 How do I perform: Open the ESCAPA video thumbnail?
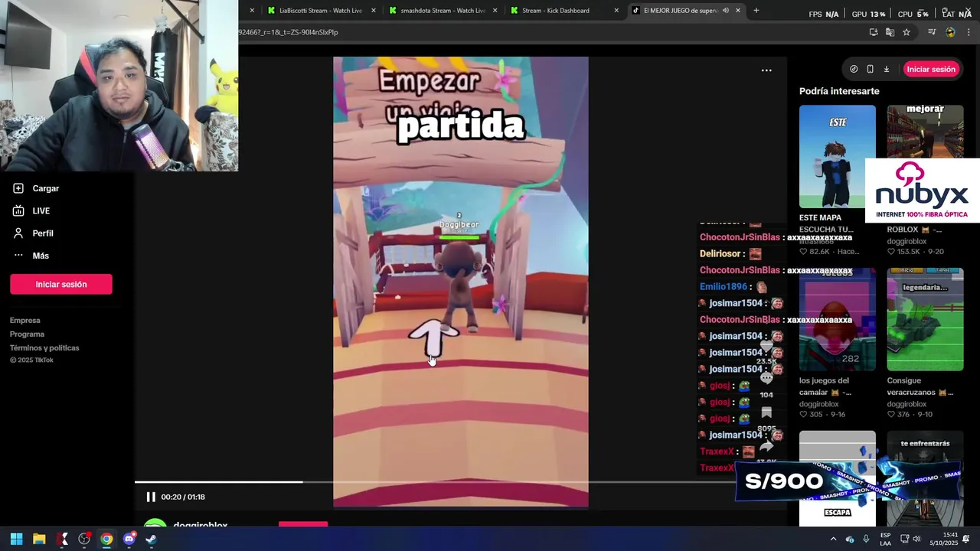coord(838,478)
